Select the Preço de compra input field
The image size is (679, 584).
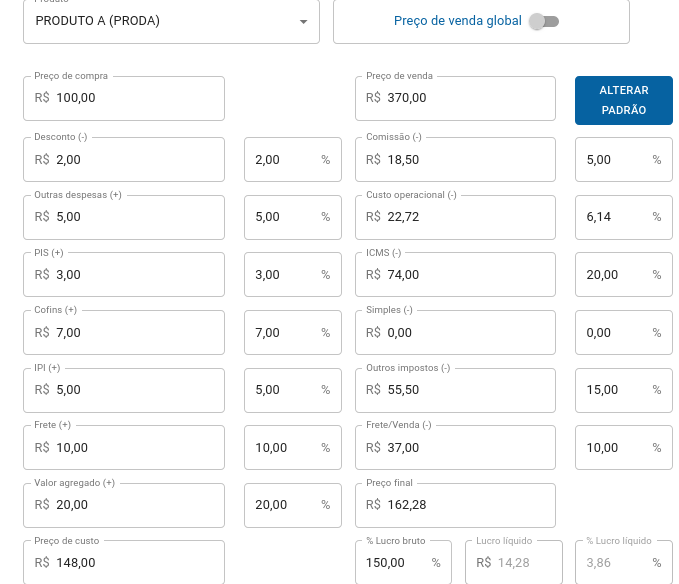tap(124, 98)
